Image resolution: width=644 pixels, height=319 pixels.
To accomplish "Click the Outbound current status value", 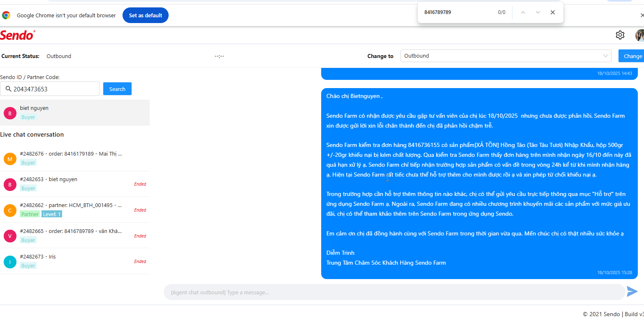I will (59, 56).
